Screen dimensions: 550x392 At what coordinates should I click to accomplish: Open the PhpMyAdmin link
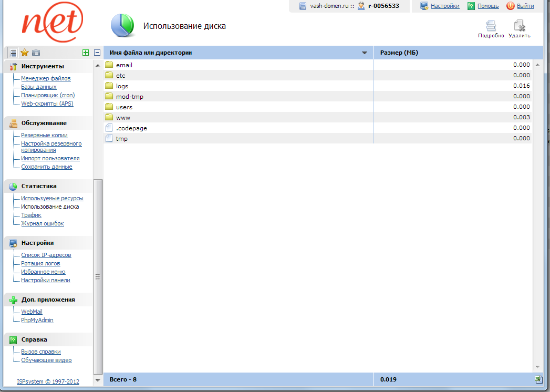pyautogui.click(x=37, y=320)
